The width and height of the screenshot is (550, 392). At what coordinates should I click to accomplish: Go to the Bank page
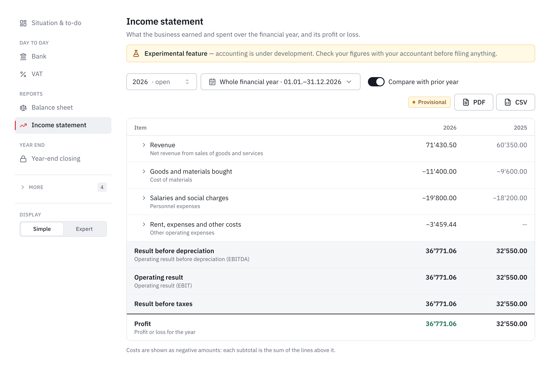pyautogui.click(x=63, y=56)
